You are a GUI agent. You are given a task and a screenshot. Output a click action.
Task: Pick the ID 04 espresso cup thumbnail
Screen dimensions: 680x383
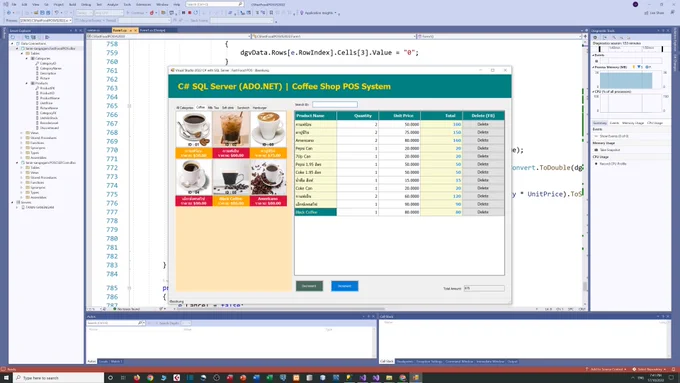pyautogui.click(x=194, y=177)
